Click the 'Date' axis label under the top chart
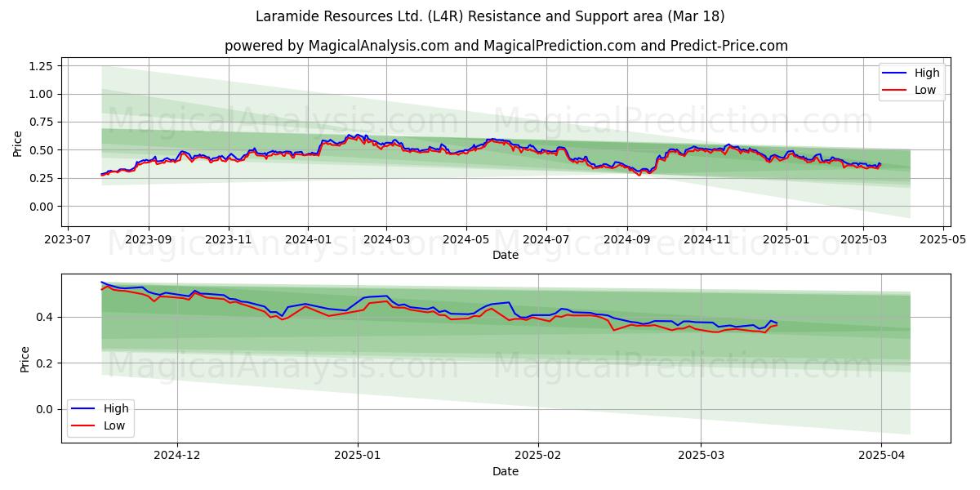 (x=506, y=256)
